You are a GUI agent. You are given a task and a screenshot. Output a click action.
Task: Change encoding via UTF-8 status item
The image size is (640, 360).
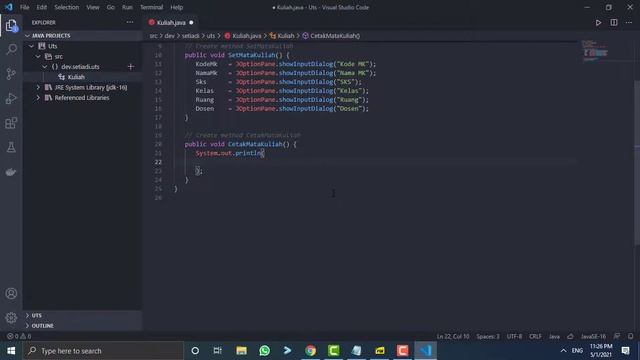click(514, 336)
